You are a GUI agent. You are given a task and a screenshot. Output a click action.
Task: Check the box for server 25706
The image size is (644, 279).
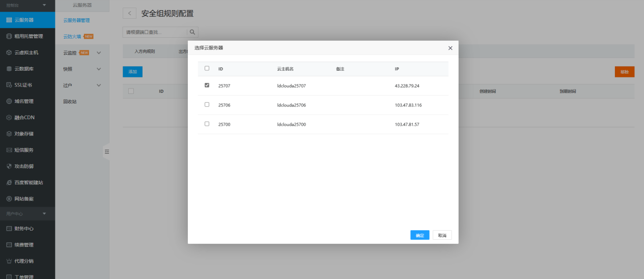tap(207, 104)
